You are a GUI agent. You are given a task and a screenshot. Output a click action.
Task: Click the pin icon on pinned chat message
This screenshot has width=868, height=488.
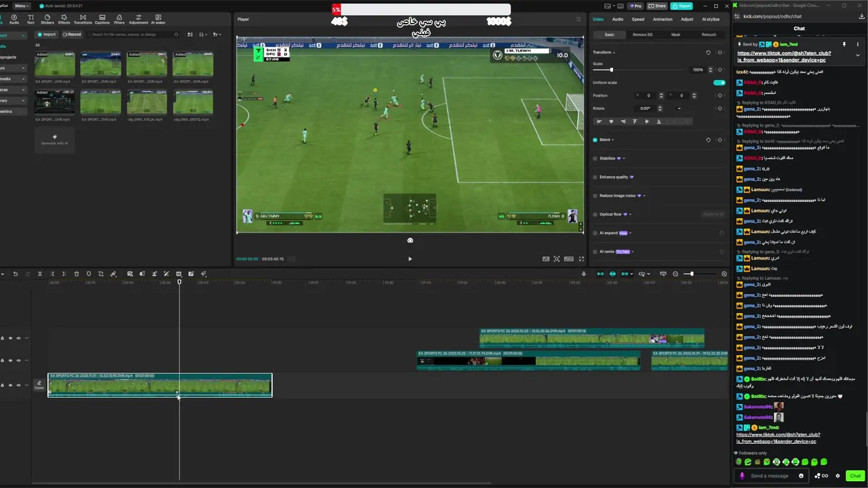point(844,44)
